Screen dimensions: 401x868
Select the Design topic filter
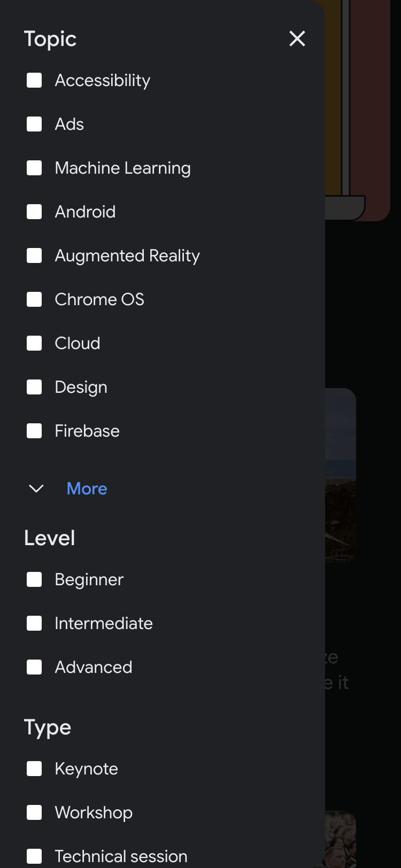34,386
